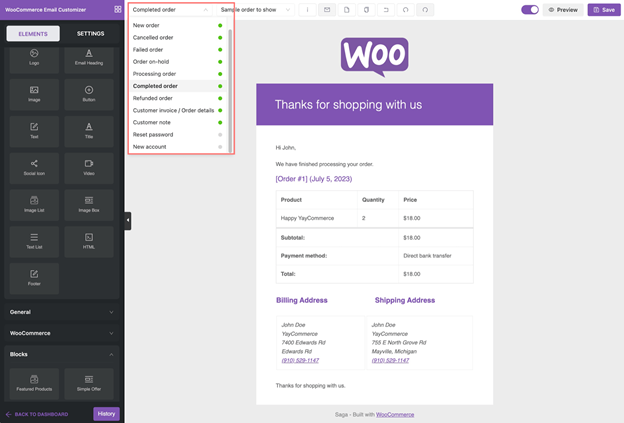Select the Footer element block
This screenshot has height=423, width=624.
click(34, 277)
